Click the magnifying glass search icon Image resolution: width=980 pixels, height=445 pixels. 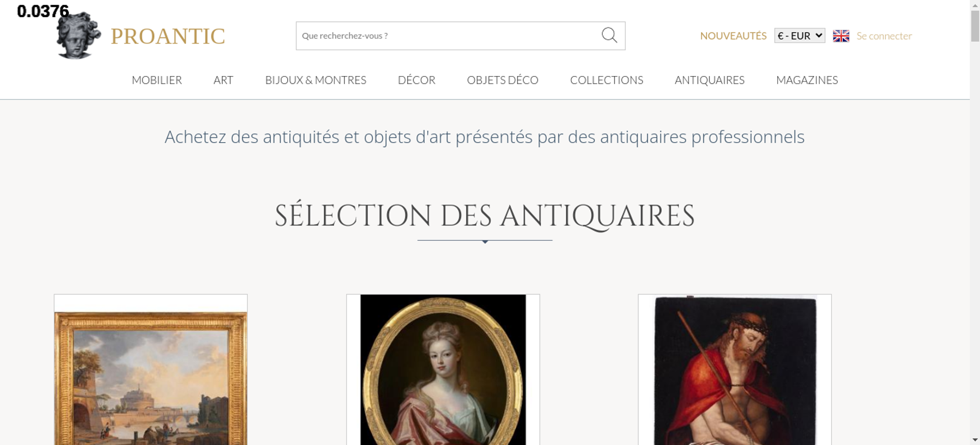(x=609, y=35)
